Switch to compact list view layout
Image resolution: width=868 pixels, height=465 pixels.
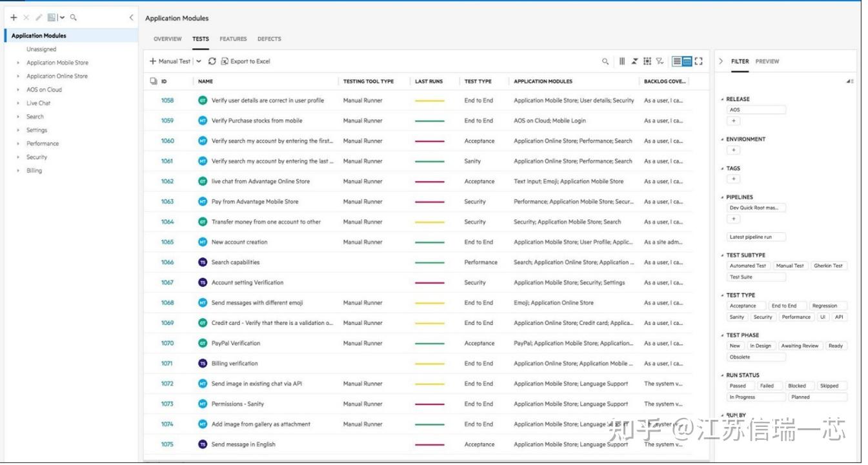[x=676, y=61]
